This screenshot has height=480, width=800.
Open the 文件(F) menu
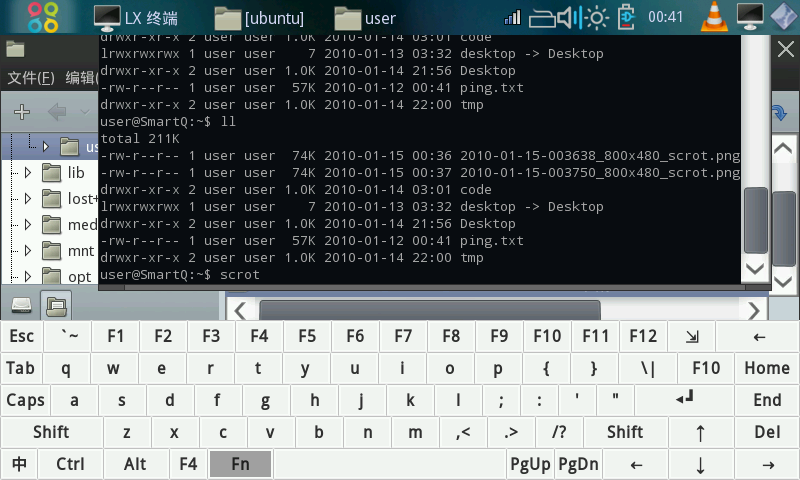pyautogui.click(x=30, y=78)
